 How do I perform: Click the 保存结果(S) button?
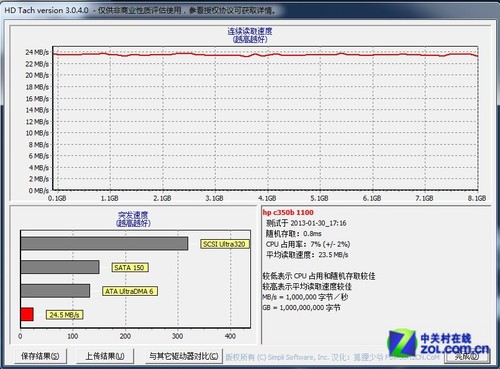(40, 356)
